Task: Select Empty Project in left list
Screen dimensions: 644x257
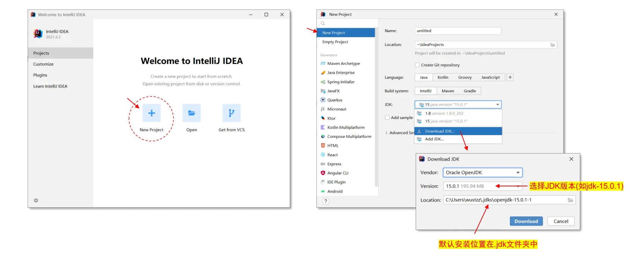Action: click(346, 42)
